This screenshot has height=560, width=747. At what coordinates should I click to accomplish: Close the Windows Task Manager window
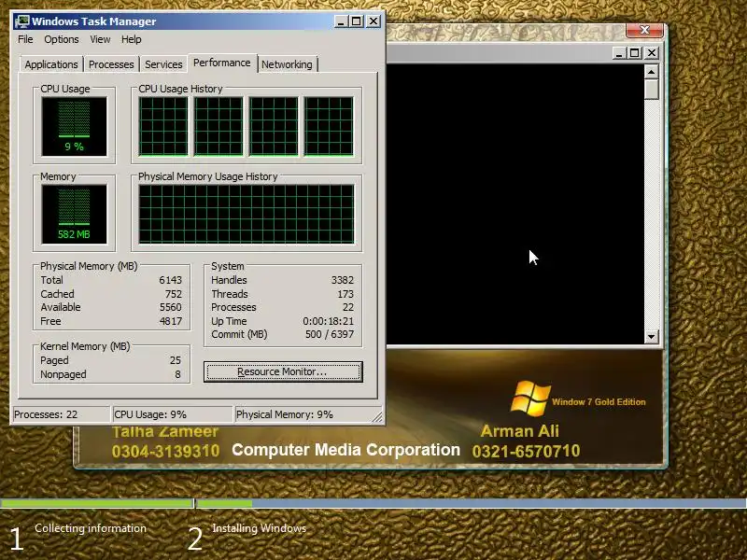click(x=373, y=21)
